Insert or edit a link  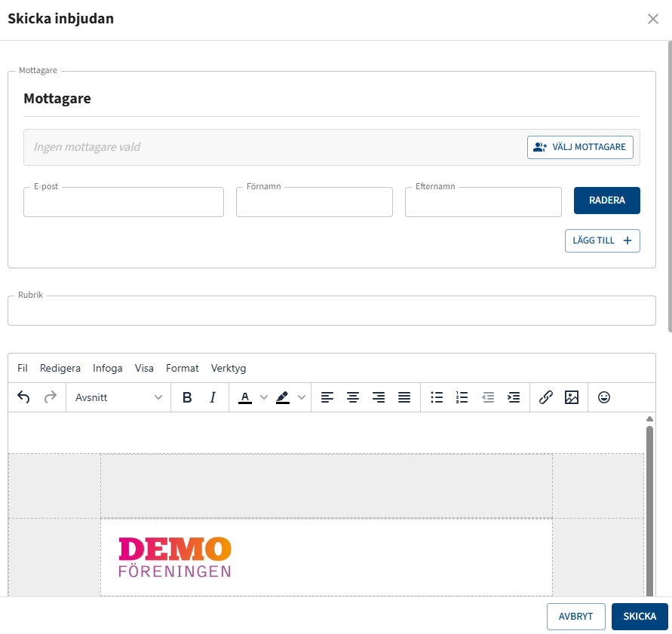point(545,397)
